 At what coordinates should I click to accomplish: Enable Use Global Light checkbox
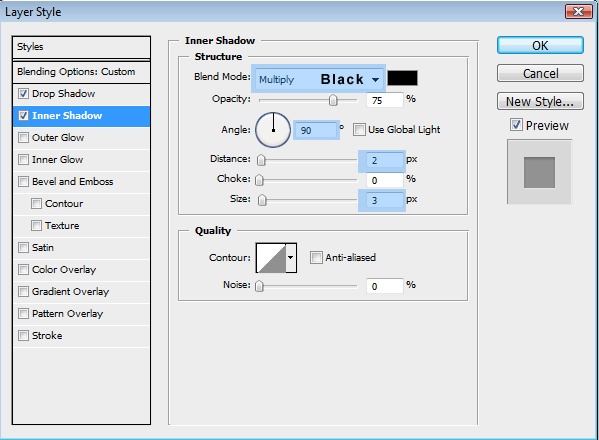click(359, 129)
